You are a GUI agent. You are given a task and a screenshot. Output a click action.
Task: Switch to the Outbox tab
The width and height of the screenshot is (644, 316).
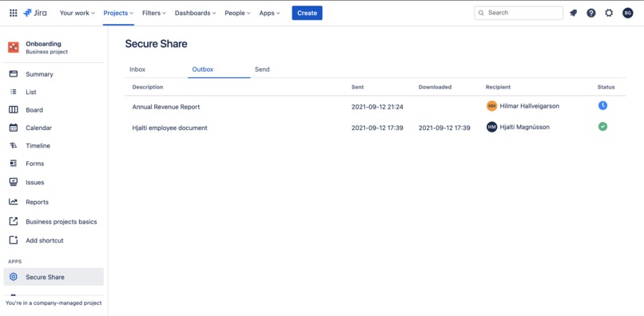coord(203,69)
